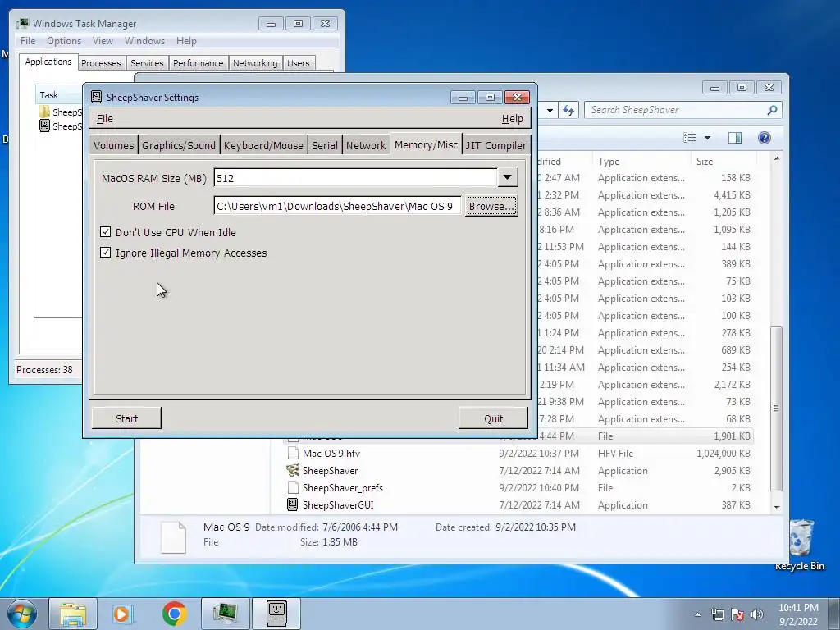Switch to SheepShaver taskbar icon
The image size is (840, 630).
pos(276,614)
